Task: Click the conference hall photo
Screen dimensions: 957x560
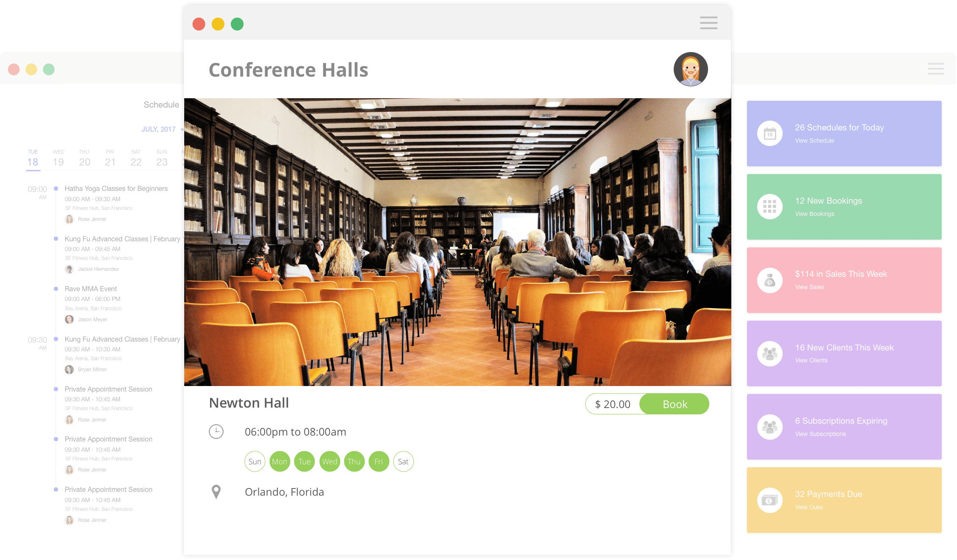Action: pyautogui.click(x=457, y=242)
